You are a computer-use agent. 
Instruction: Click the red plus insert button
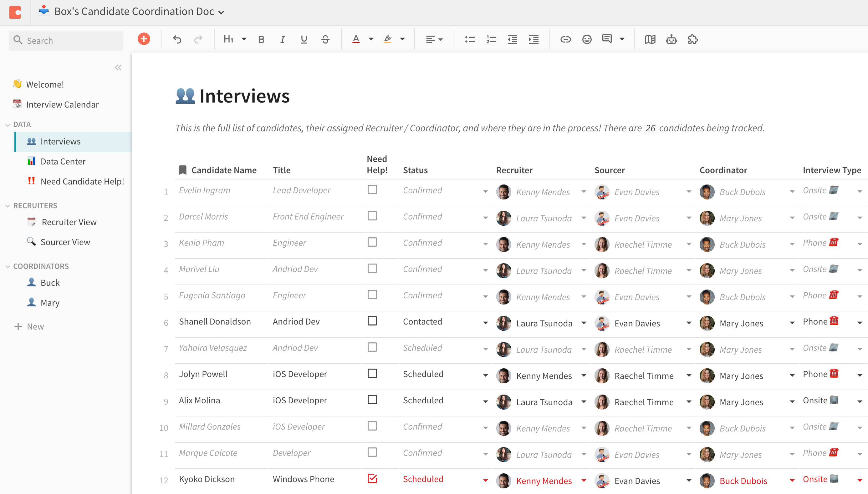[x=144, y=39]
